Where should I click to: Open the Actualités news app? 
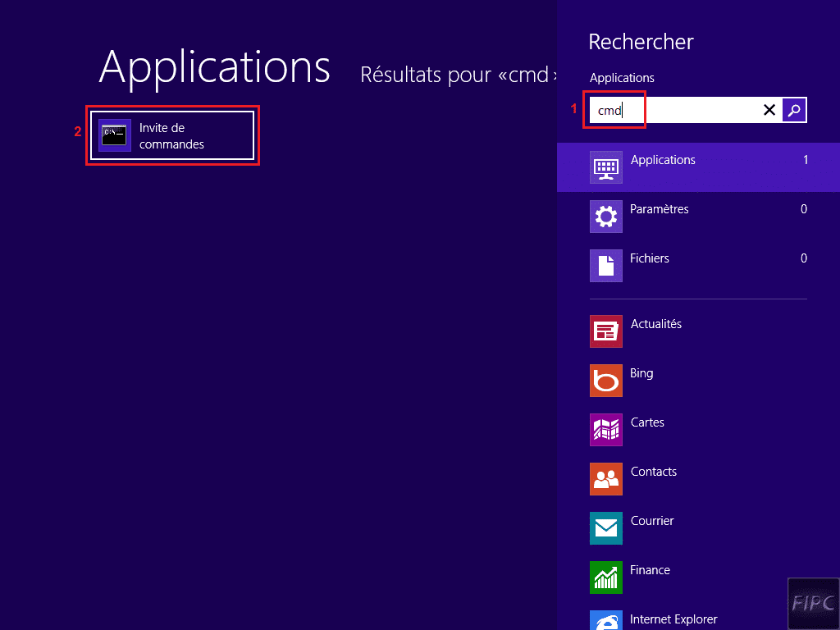tap(605, 331)
